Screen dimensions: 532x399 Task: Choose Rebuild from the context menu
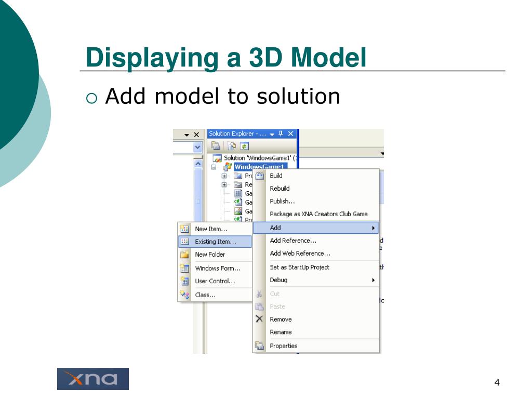(316, 188)
